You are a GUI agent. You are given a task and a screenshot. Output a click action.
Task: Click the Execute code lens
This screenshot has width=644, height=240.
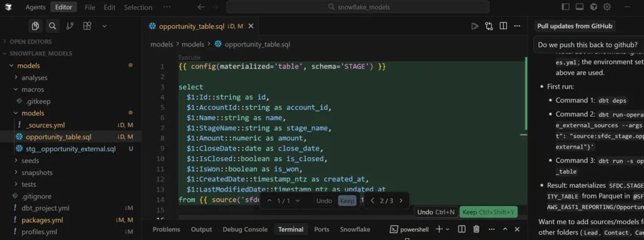[189, 57]
